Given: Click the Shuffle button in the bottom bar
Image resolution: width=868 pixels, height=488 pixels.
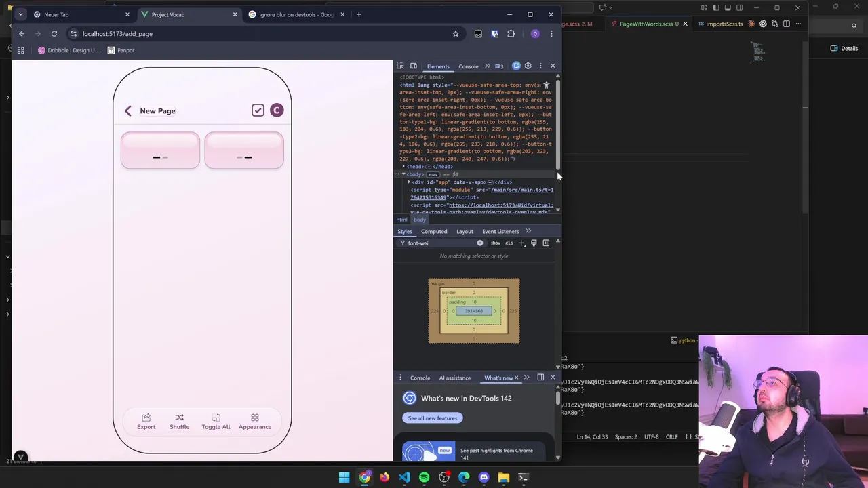Looking at the screenshot, I should (179, 422).
